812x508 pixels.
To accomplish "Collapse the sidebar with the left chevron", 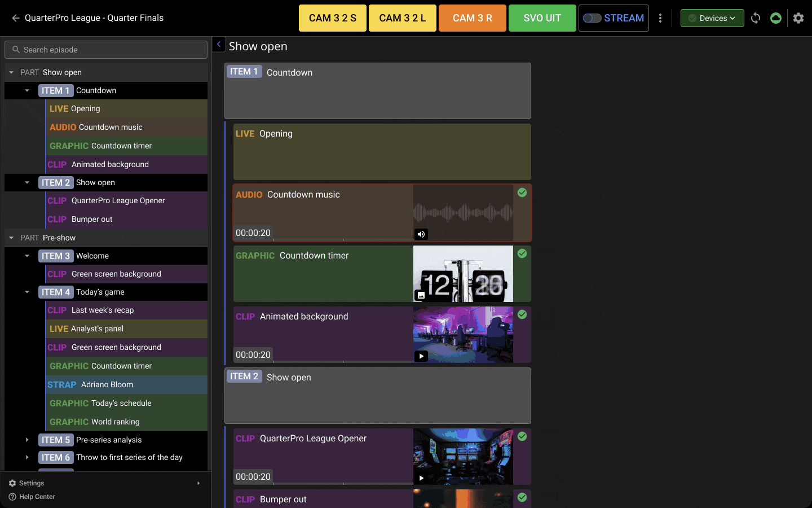I will click(219, 44).
